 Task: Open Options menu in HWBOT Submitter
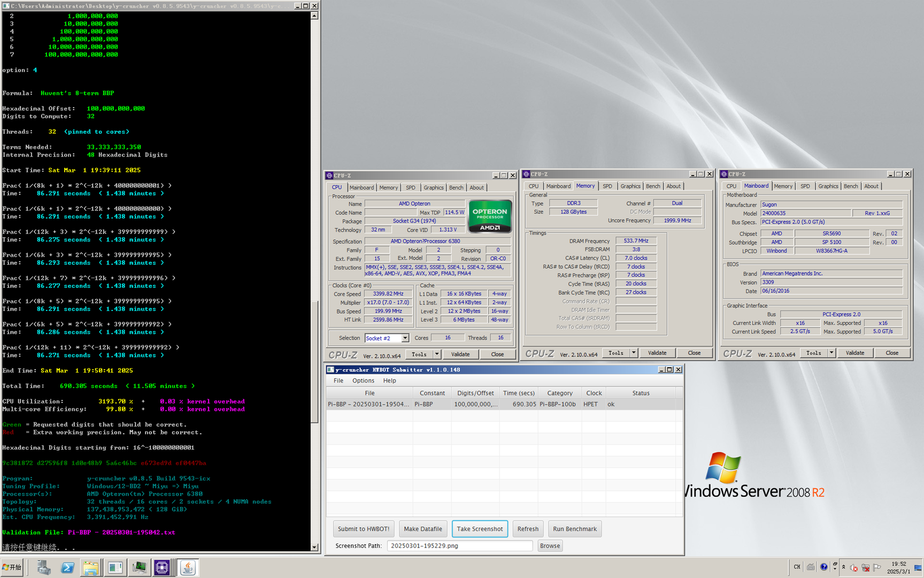pyautogui.click(x=363, y=381)
